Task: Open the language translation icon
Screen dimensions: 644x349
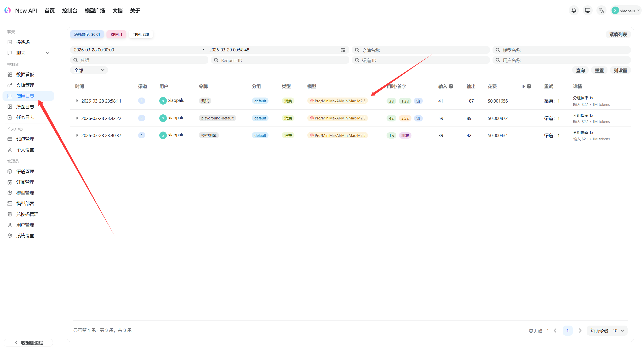Action: 601,11
